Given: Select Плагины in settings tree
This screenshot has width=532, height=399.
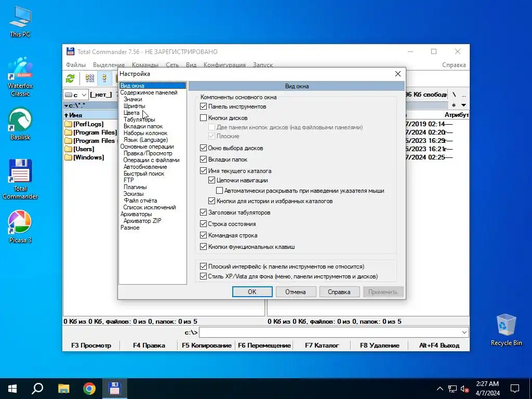Looking at the screenshot, I should (x=135, y=187).
